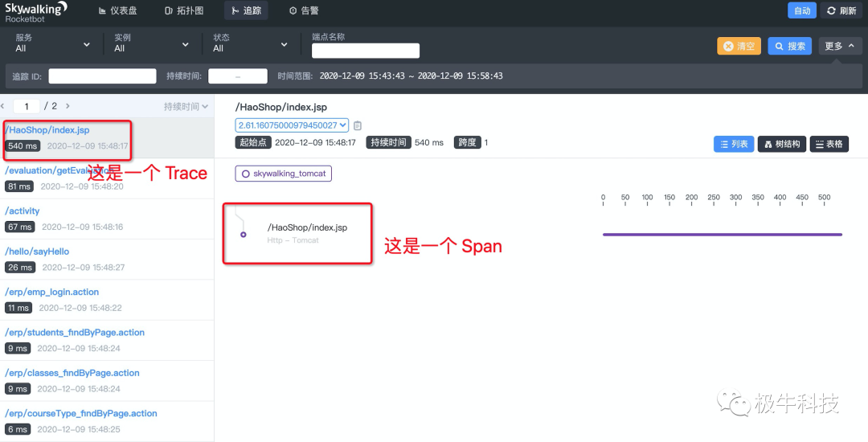Click the blue 搜索 search button
The image size is (868, 442).
pos(790,46)
